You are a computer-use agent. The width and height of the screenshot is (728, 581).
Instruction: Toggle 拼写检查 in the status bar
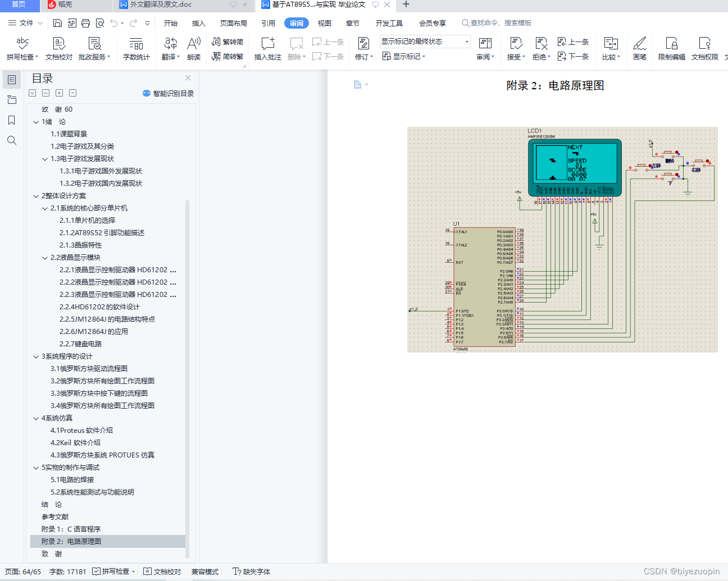point(112,571)
